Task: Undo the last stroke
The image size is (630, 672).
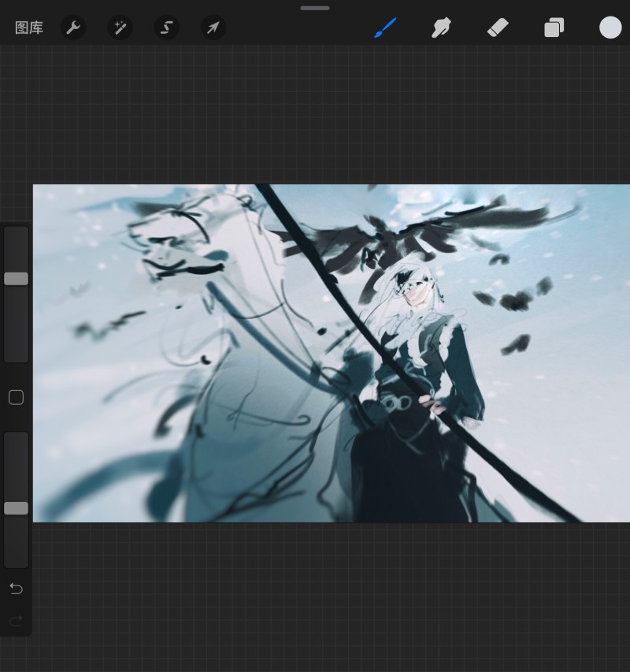Action: coord(17,588)
